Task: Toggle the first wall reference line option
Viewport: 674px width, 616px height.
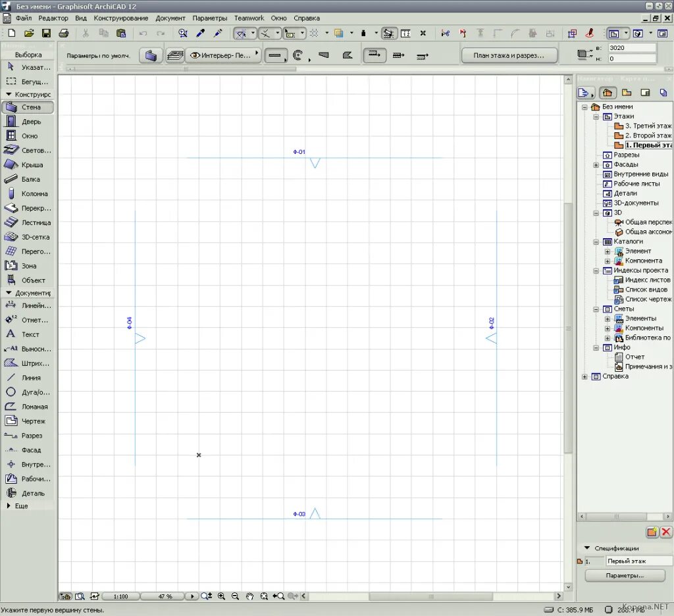Action: (375, 55)
